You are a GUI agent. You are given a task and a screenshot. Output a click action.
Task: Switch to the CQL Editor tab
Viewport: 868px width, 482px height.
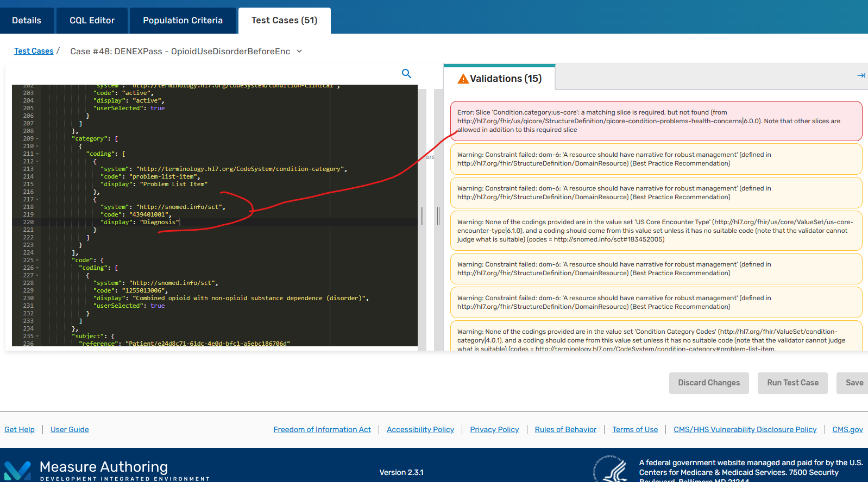point(92,21)
